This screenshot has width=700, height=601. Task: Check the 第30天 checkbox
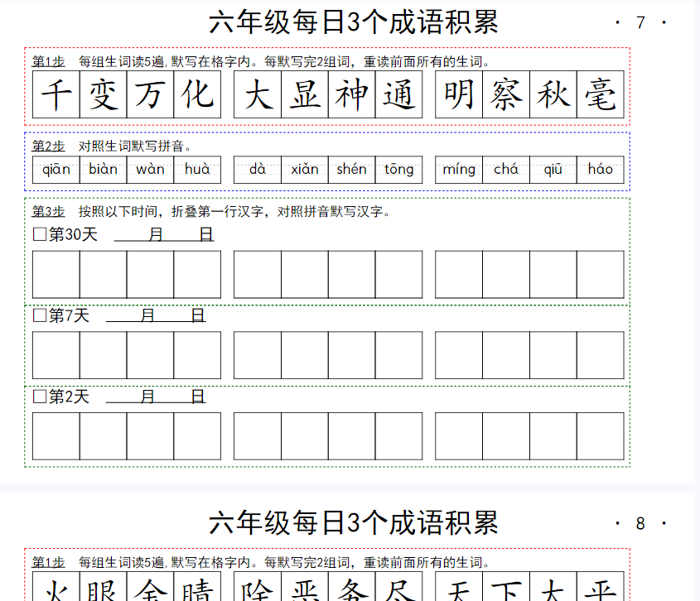[39, 235]
